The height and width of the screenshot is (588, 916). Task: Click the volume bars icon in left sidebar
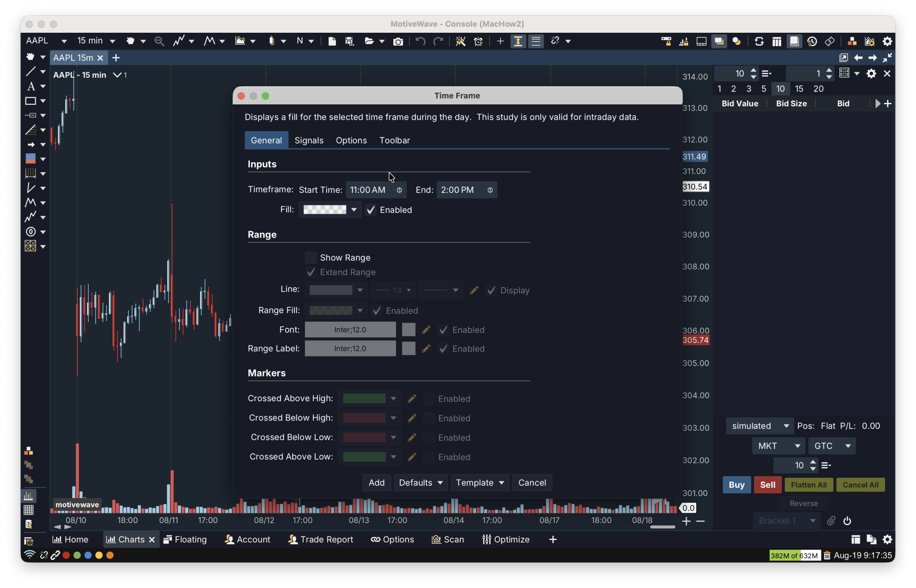point(29,496)
